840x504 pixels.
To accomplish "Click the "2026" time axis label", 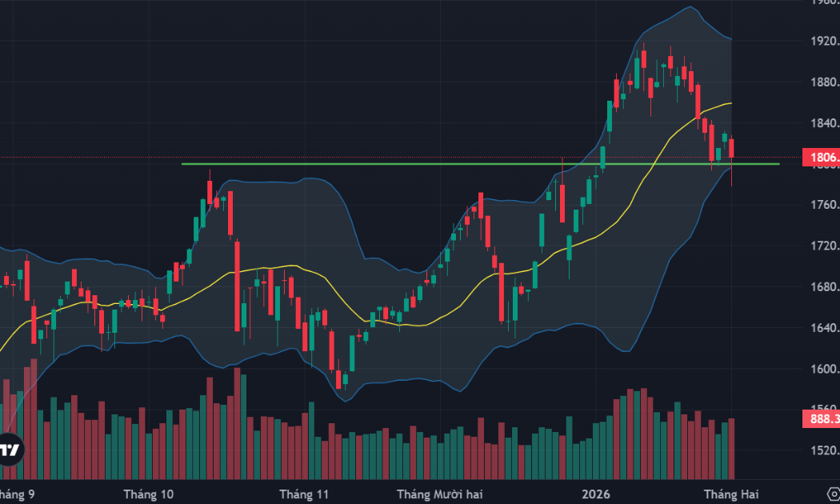I will [596, 494].
